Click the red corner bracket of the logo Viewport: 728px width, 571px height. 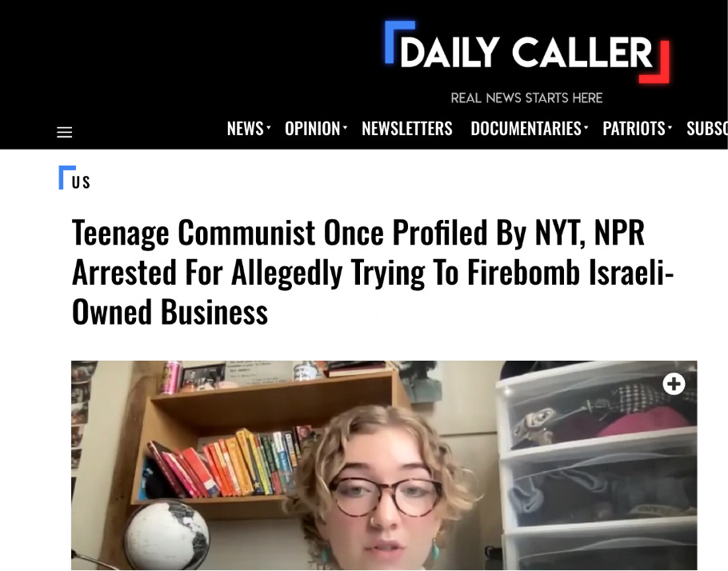pyautogui.click(x=655, y=62)
